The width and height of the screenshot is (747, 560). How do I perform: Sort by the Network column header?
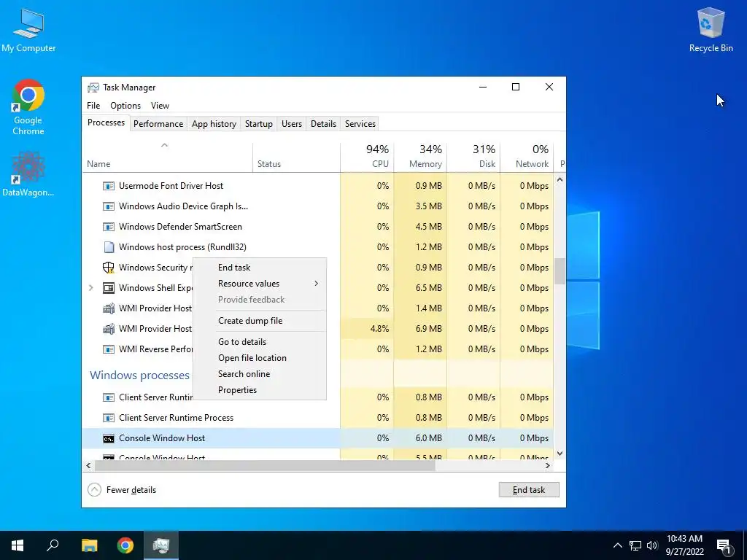point(527,157)
